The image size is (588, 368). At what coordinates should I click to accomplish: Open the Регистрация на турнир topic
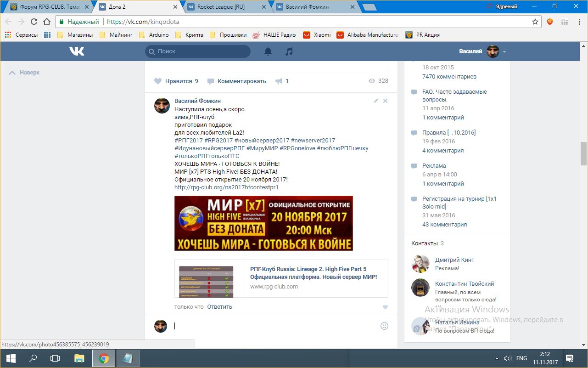click(459, 203)
